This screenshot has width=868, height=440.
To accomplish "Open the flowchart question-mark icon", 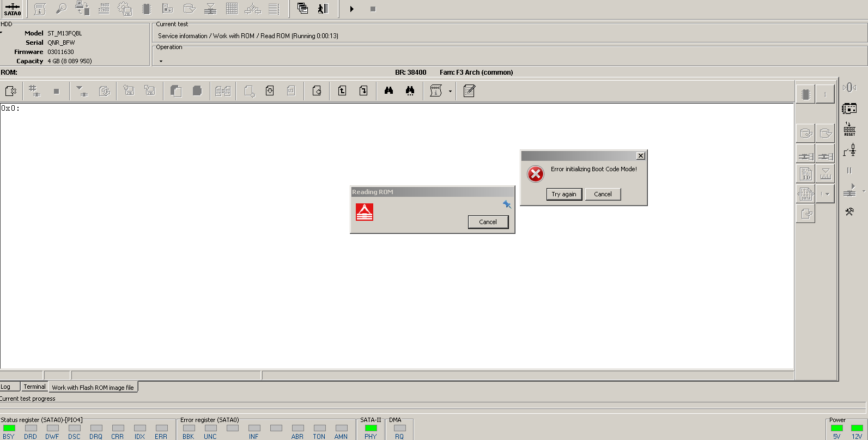I will click(253, 9).
